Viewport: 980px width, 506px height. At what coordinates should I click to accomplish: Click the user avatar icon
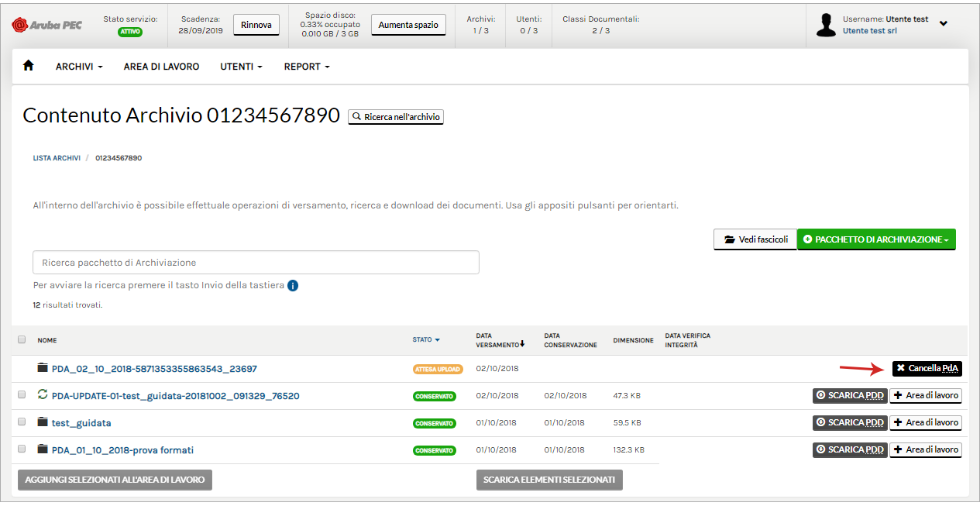point(827,25)
